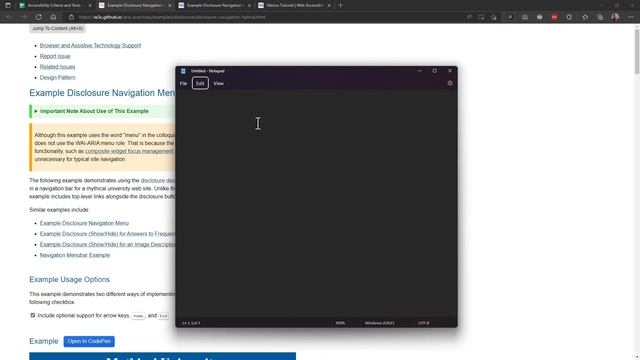Reload the current browser page

click(38, 17)
